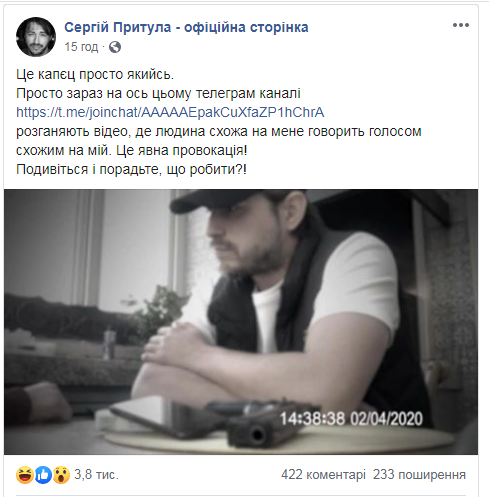
Task: Click the blue Like thumbs-up reaction icon
Action: pos(43,475)
